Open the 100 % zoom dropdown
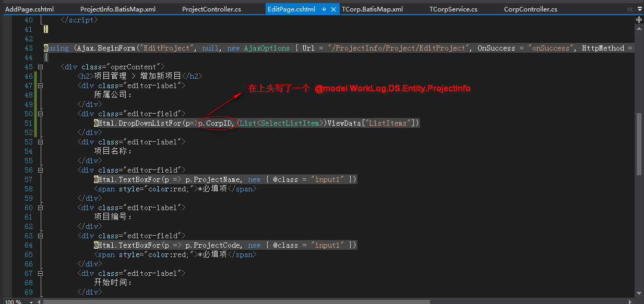The height and width of the screenshot is (304, 644). (31, 301)
